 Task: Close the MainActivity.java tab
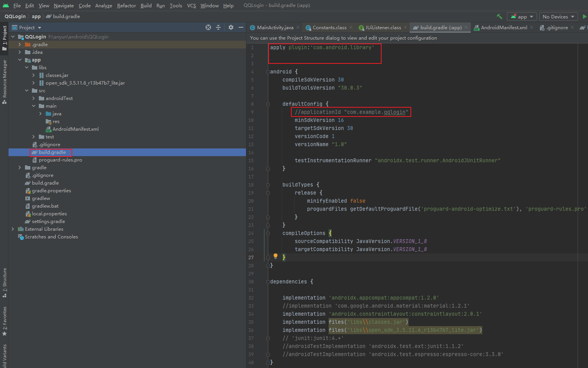[298, 27]
